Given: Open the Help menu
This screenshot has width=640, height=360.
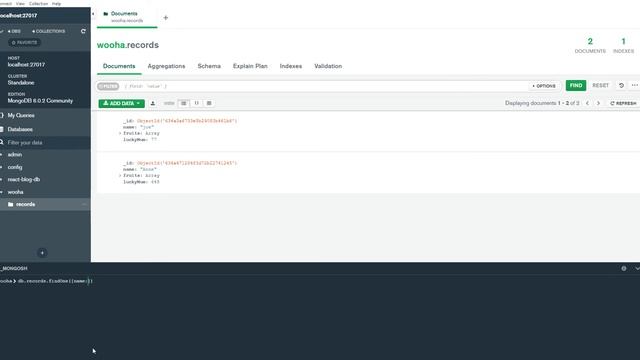Looking at the screenshot, I should point(56,3).
